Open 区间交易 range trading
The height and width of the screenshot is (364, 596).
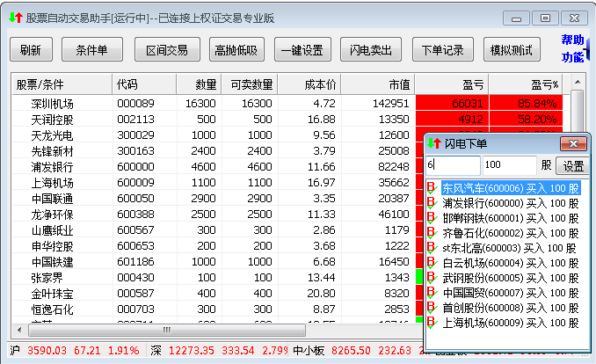[167, 50]
